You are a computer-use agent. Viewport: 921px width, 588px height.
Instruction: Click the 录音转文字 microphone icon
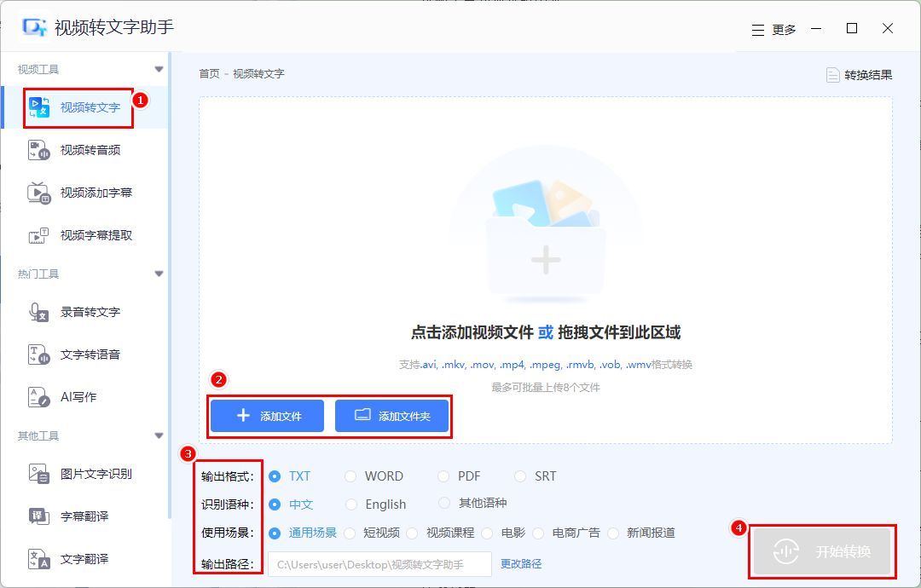point(38,312)
